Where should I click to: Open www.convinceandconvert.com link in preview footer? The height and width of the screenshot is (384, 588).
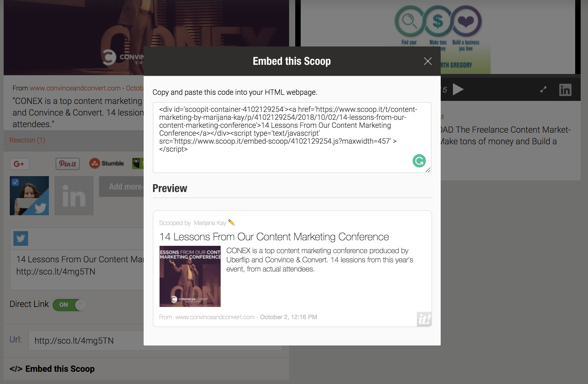pyautogui.click(x=215, y=317)
